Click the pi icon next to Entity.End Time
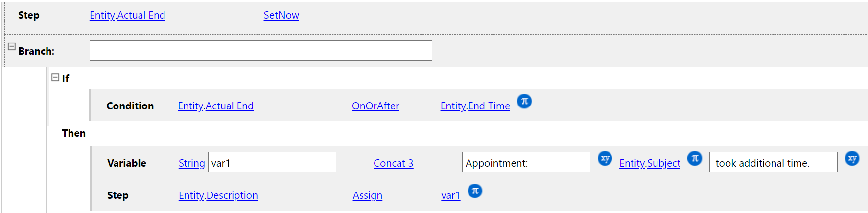Viewport: 868px width, 213px height. 524,101
